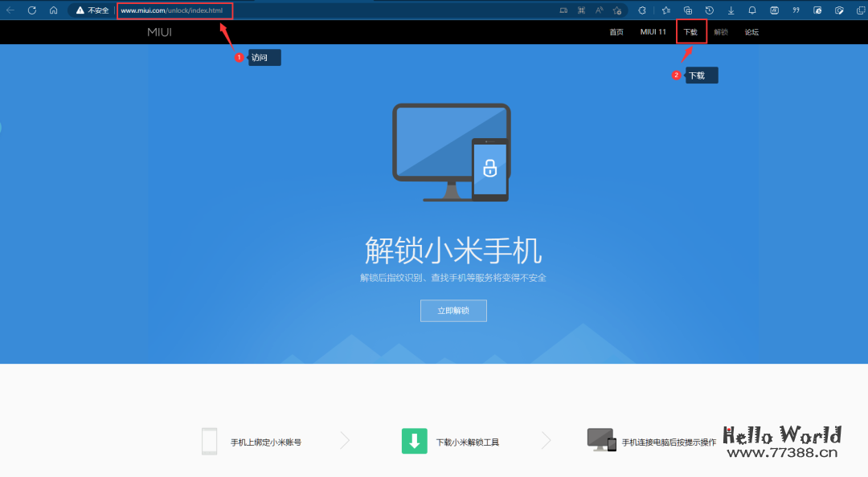Click the green download arrow step icon
The image size is (868, 477).
(414, 441)
